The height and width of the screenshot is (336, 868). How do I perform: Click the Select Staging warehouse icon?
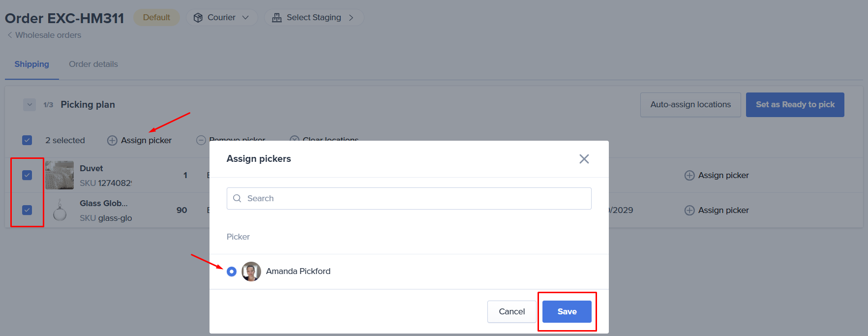pos(277,18)
